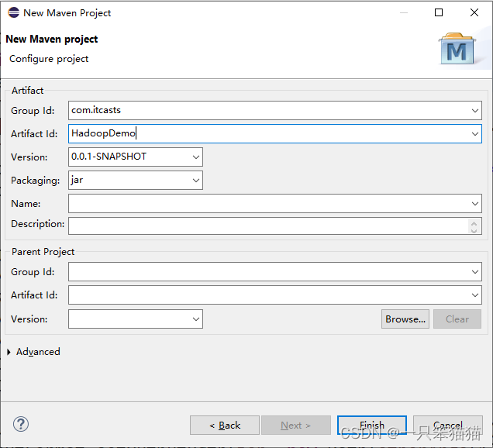Go back with the Back button
This screenshot has width=493, height=448.
[x=225, y=425]
